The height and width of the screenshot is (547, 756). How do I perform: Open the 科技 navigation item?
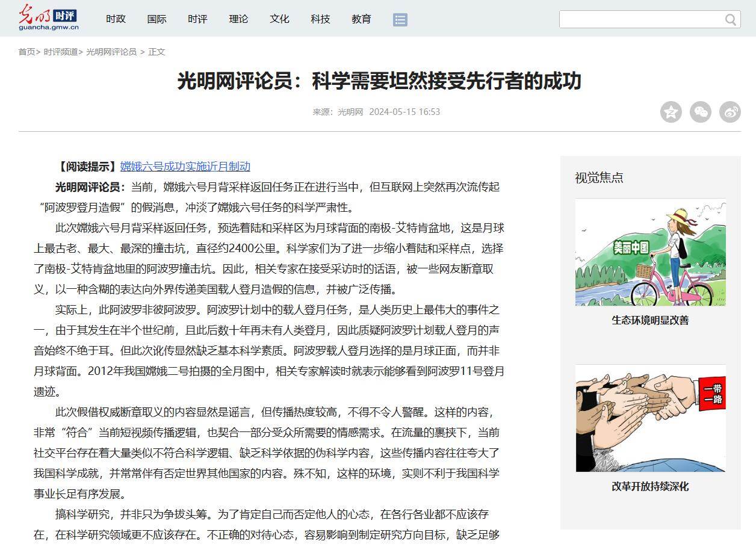pyautogui.click(x=320, y=19)
